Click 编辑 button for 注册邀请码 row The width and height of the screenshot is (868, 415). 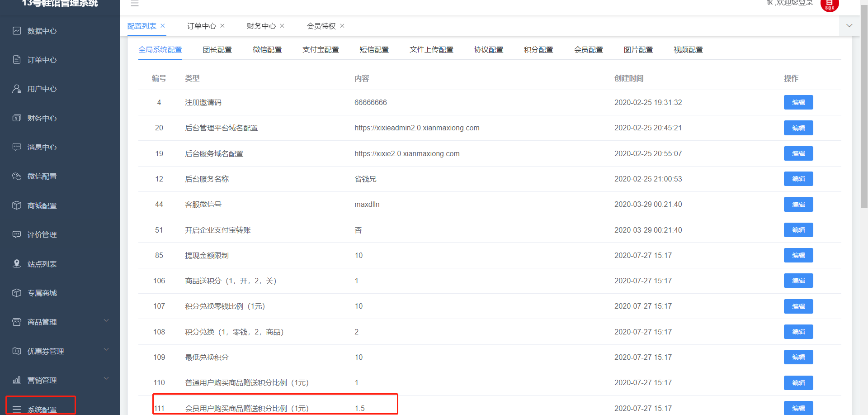point(798,102)
